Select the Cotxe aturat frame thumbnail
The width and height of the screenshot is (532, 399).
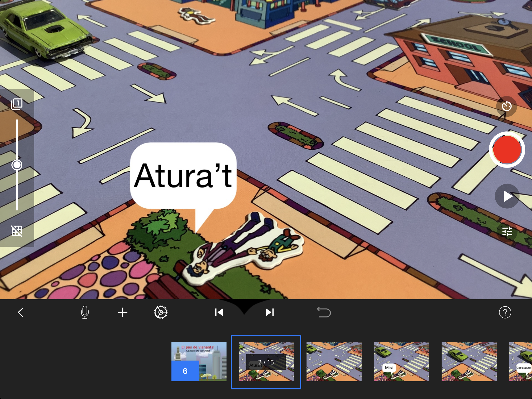click(521, 362)
